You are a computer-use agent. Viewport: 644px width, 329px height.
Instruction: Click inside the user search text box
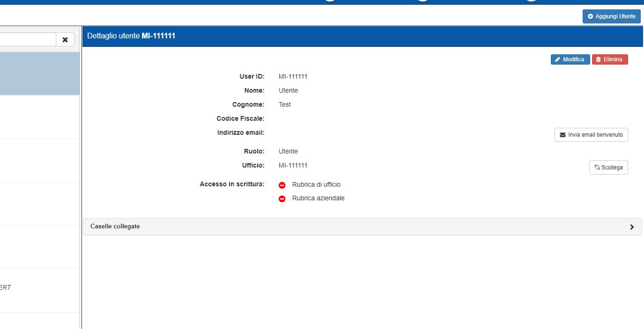tap(27, 40)
